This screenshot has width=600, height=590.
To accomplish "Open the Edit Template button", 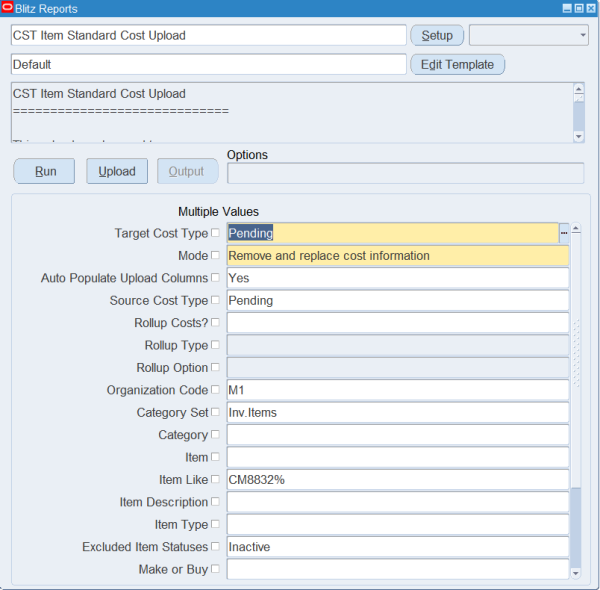I will coord(457,64).
